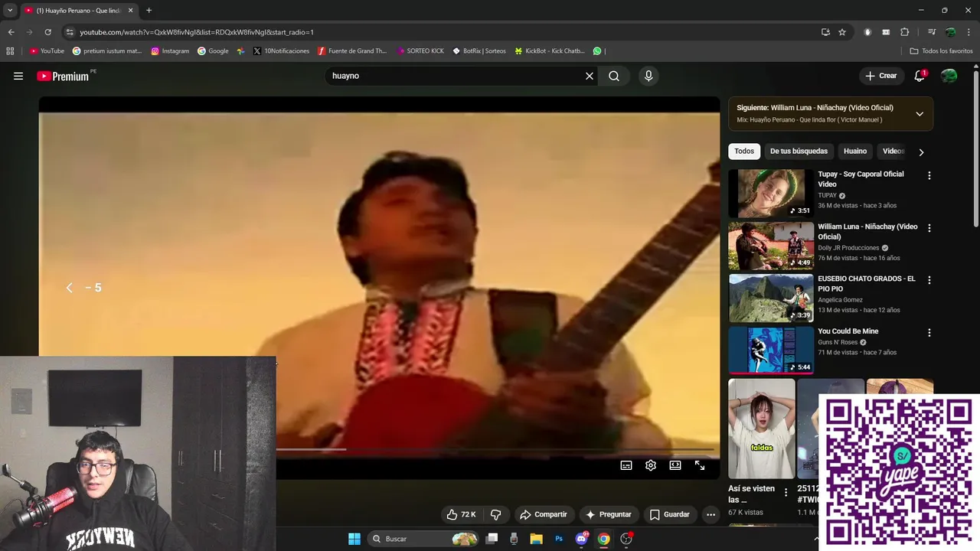980x551 pixels.
Task: Click the Crear button
Action: [x=881, y=76]
